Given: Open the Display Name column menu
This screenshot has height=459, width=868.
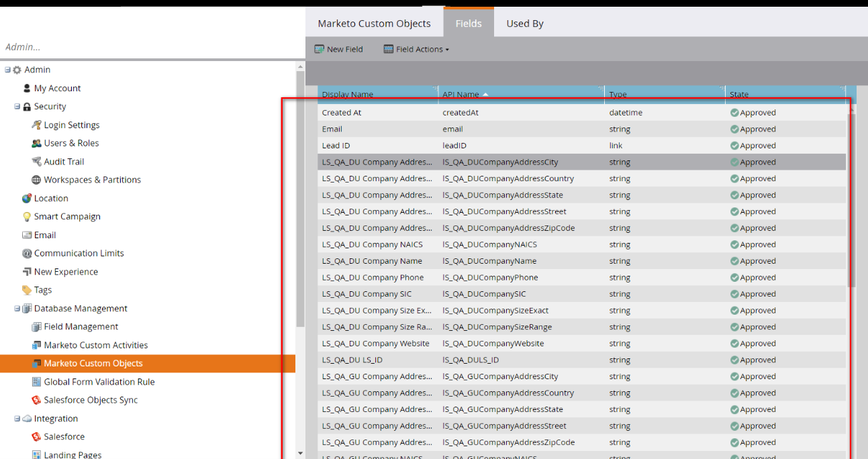Looking at the screenshot, I should 435,89.
